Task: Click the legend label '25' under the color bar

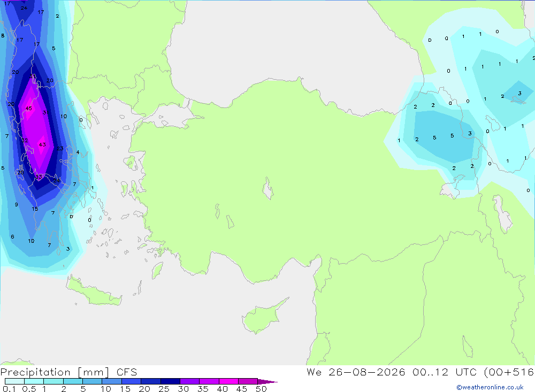Action: [164, 389]
